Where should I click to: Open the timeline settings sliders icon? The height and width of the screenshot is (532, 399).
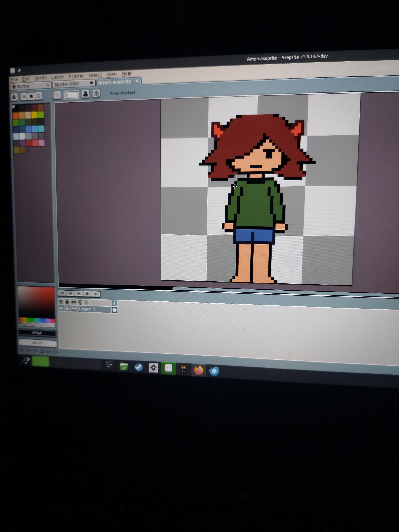[x=80, y=302]
